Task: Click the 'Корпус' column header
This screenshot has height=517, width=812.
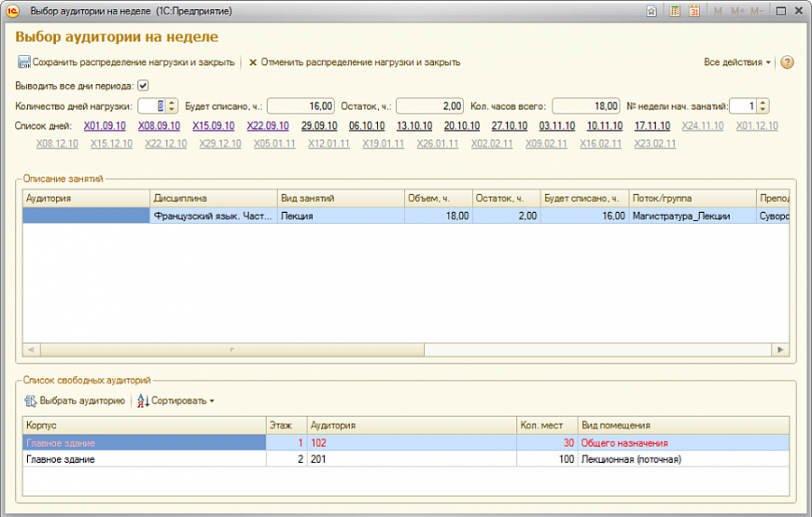Action: pos(144,425)
